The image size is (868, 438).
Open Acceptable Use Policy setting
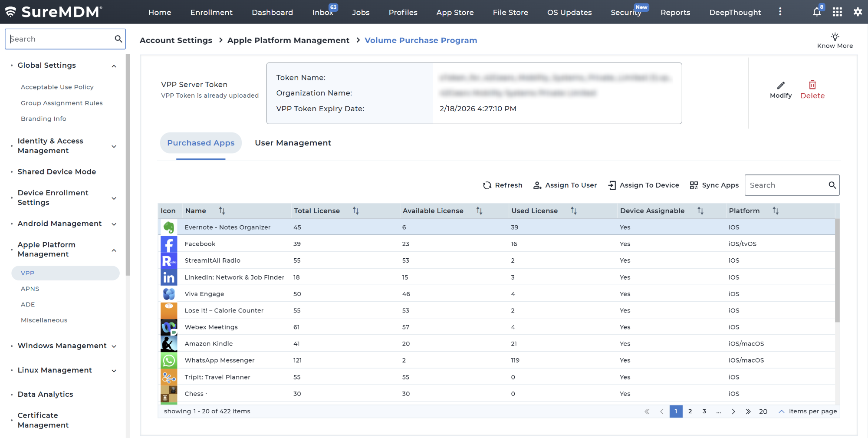57,87
